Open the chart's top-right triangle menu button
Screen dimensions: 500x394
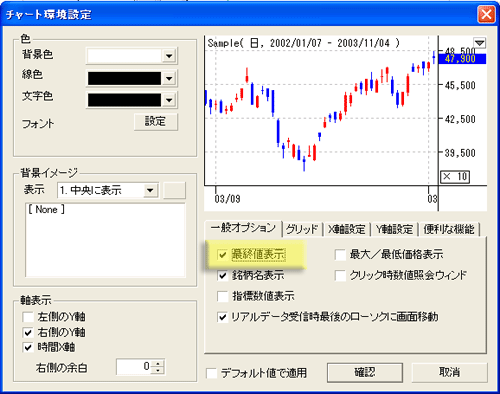pyautogui.click(x=480, y=43)
